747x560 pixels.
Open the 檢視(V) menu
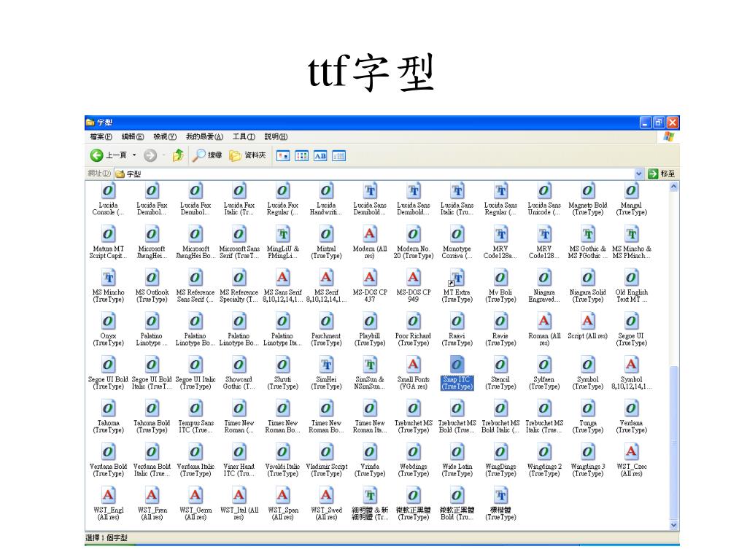[x=165, y=136]
